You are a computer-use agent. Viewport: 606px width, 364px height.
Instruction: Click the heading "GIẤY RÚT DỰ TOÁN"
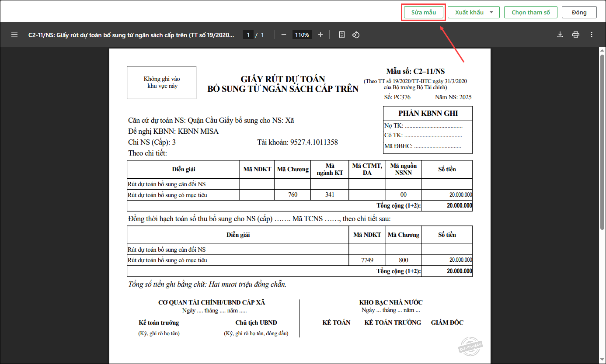tap(283, 79)
